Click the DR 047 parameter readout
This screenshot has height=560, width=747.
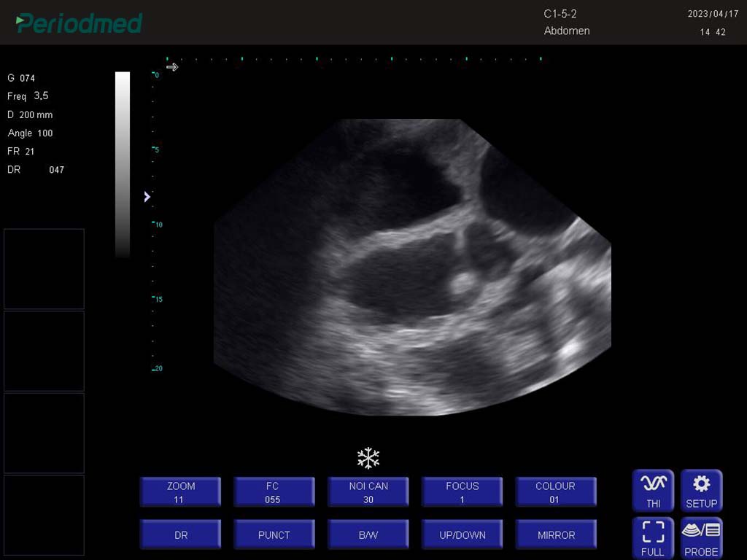click(x=36, y=169)
